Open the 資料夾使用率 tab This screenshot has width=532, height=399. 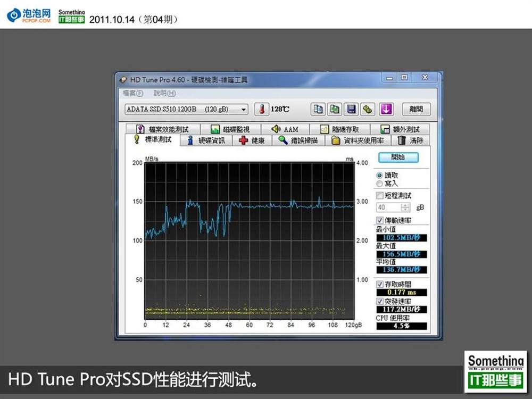click(358, 140)
